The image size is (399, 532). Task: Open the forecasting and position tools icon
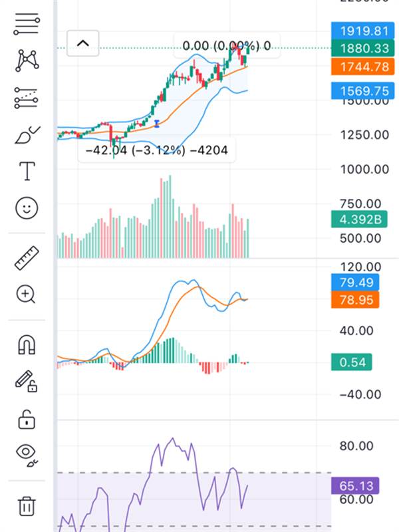pyautogui.click(x=27, y=98)
